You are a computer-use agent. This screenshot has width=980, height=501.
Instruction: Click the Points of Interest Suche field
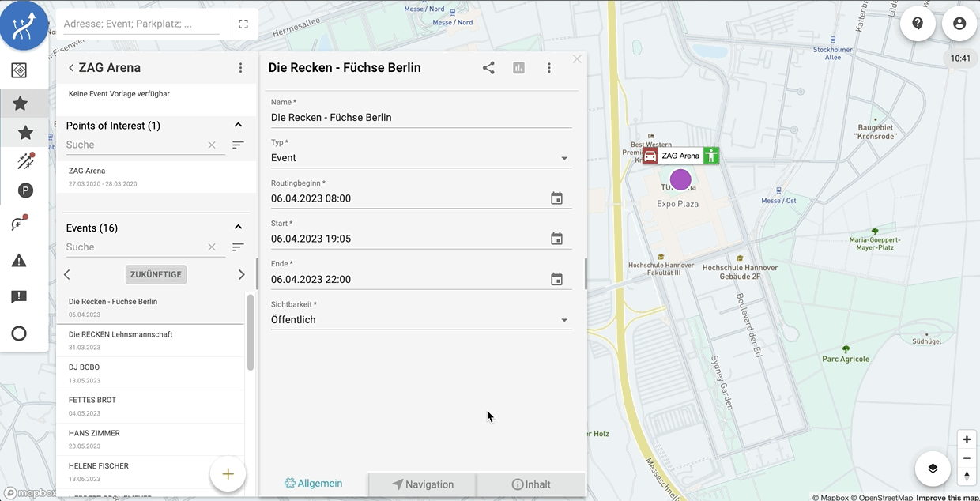pos(134,145)
